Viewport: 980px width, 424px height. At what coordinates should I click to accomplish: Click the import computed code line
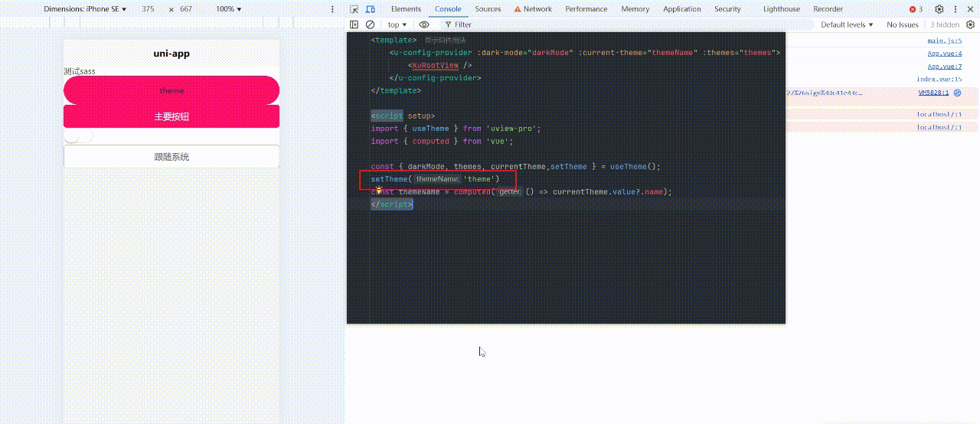442,141
